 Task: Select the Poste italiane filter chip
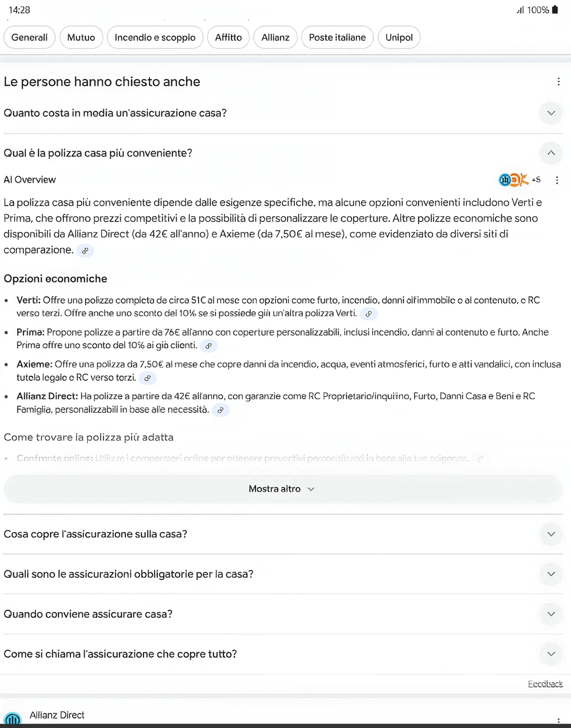[x=337, y=38]
